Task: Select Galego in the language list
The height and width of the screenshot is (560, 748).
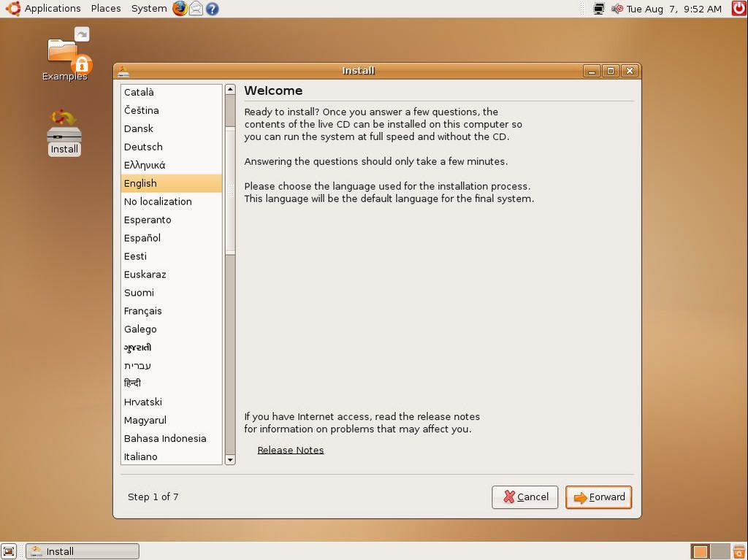Action: click(171, 329)
